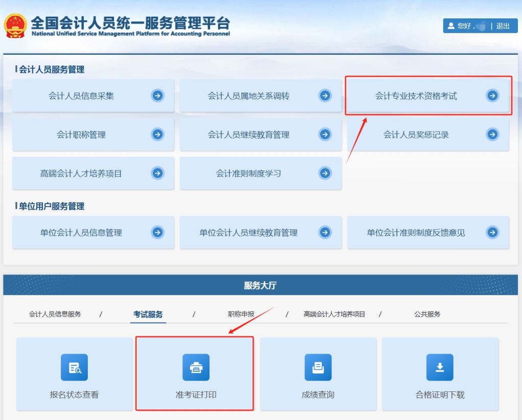Select the 考试服务 tab
Screen dimensions: 522x420
[149, 315]
